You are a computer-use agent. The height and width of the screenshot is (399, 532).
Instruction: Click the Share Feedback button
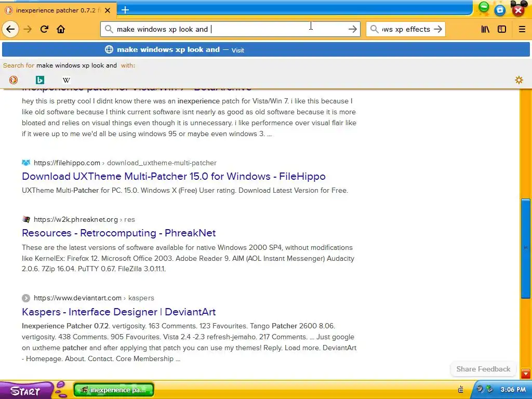click(x=483, y=369)
